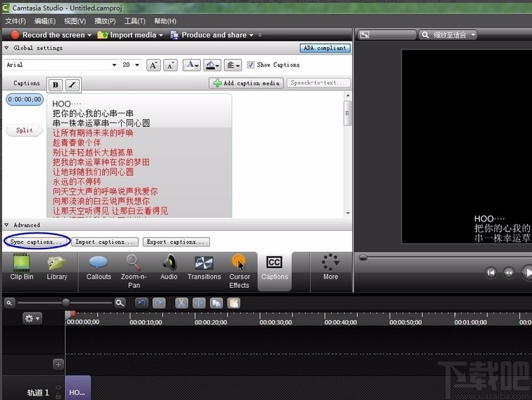Open the text alignment dropdown
Screen dimensions: 532x400
(x=233, y=65)
